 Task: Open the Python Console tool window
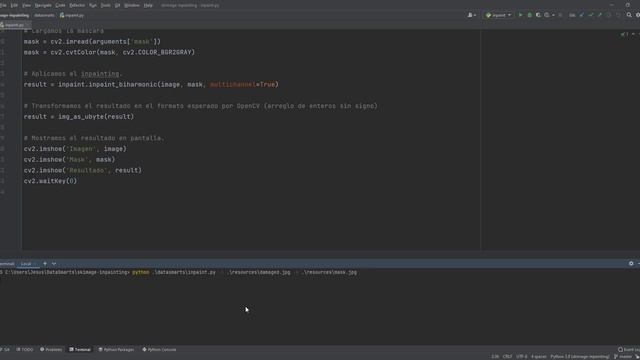pyautogui.click(x=159, y=350)
